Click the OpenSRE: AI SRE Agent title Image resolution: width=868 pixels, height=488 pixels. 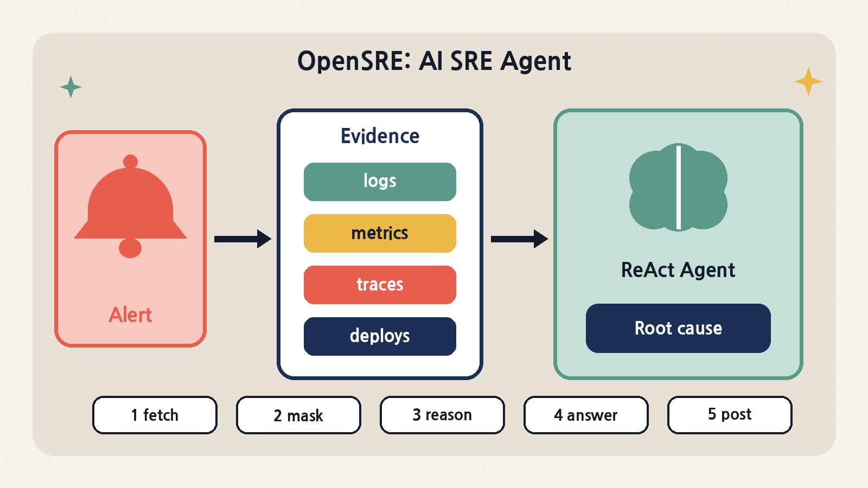point(434,61)
